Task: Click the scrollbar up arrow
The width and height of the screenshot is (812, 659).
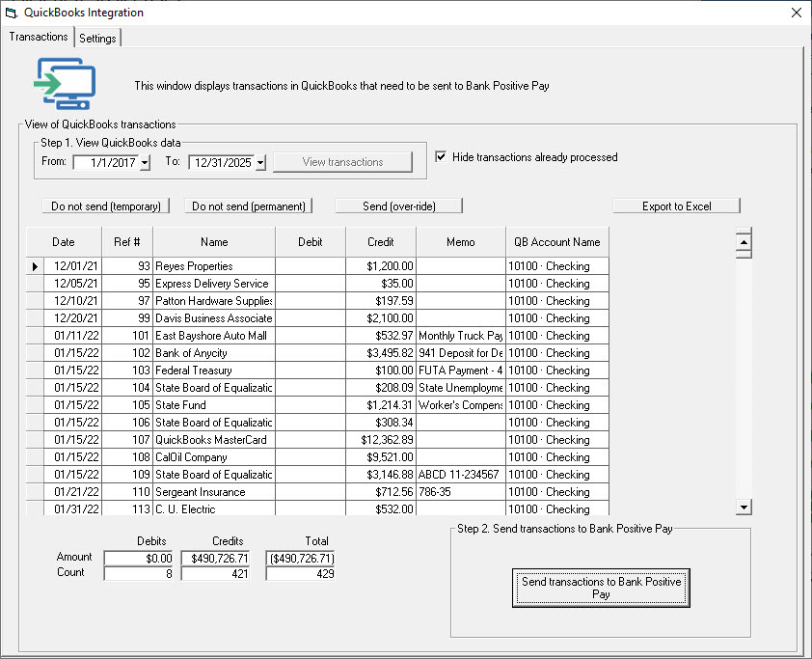Action: (x=744, y=242)
